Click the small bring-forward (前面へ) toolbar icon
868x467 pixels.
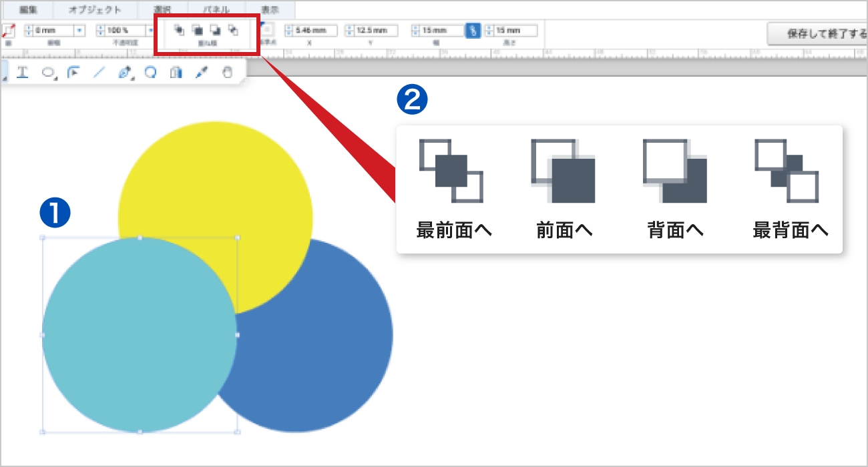[197, 30]
